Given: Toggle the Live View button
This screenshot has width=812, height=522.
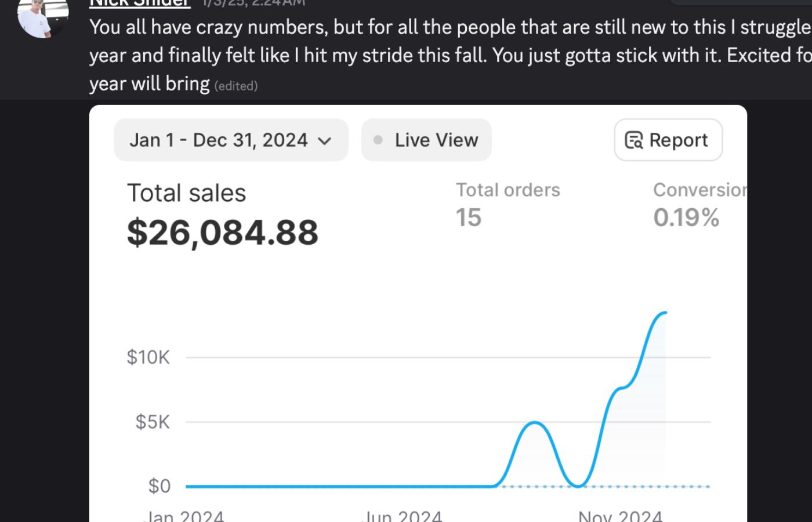Looking at the screenshot, I should click(x=426, y=140).
